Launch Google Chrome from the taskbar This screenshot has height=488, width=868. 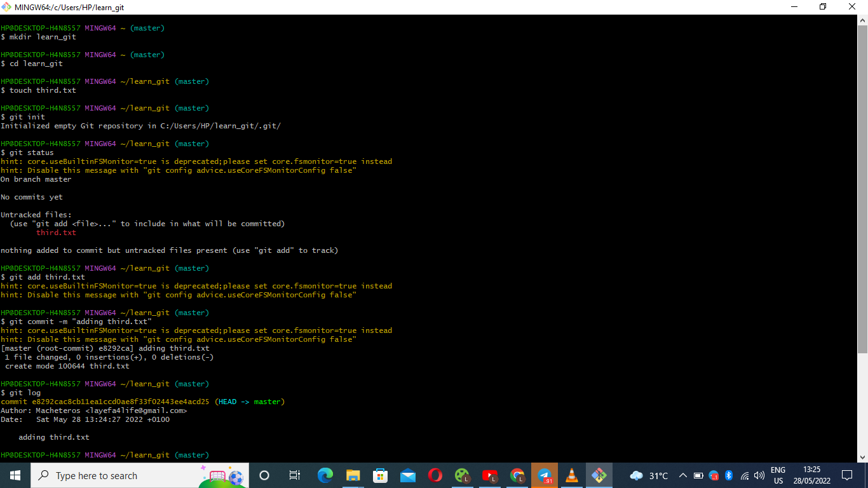(x=517, y=475)
